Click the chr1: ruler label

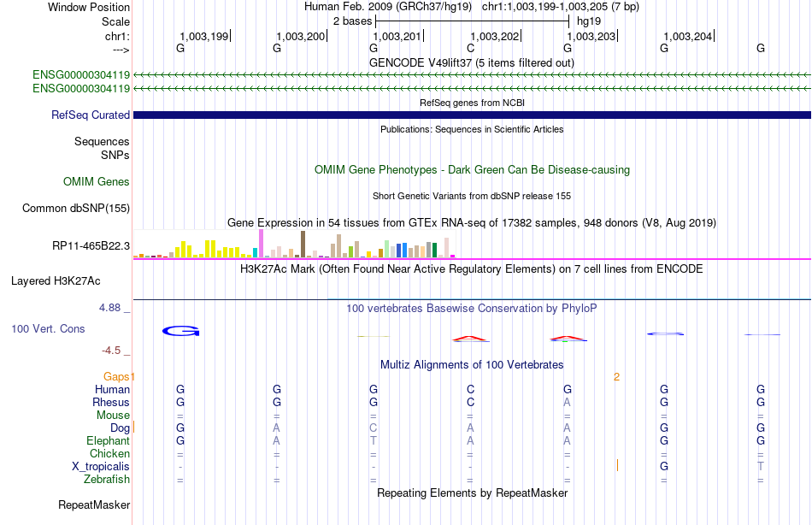(x=117, y=36)
